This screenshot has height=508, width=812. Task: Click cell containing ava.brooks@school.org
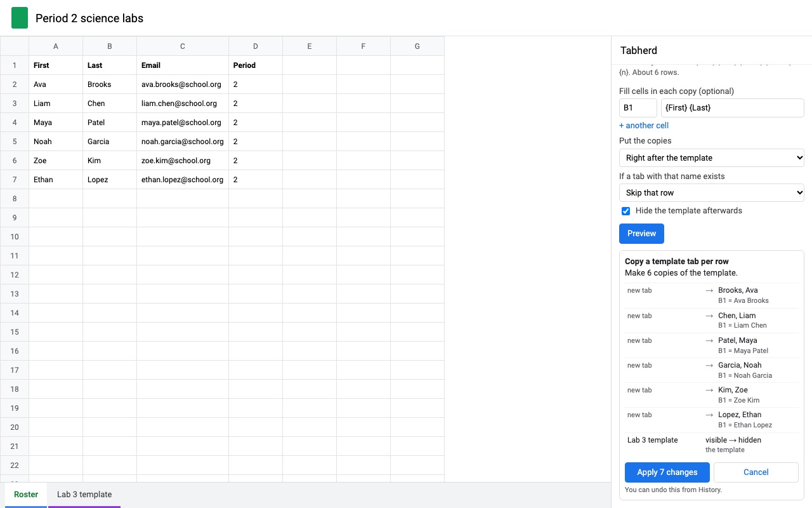(x=183, y=84)
